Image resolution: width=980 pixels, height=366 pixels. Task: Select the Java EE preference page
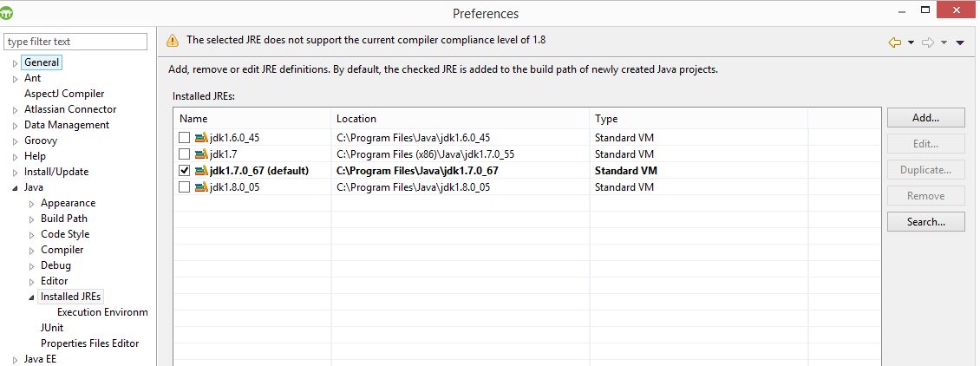point(40,358)
